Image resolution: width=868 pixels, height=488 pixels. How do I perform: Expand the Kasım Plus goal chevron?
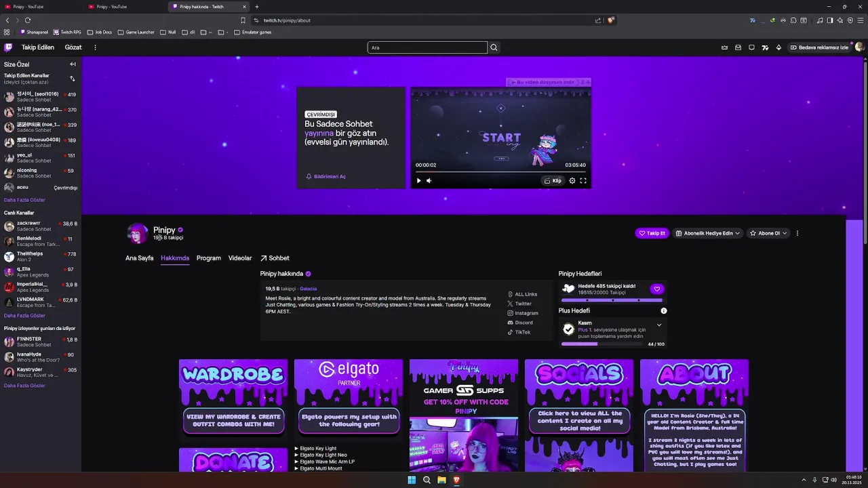pyautogui.click(x=658, y=325)
